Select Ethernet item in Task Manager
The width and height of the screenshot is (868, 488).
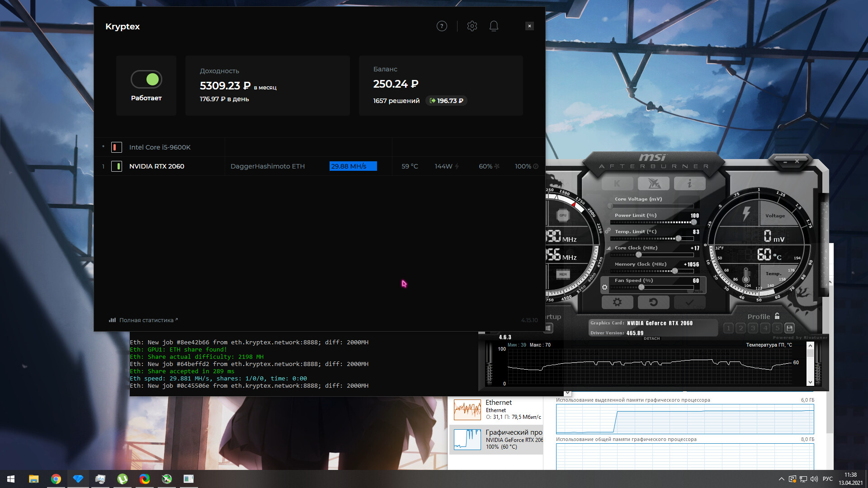tap(496, 409)
